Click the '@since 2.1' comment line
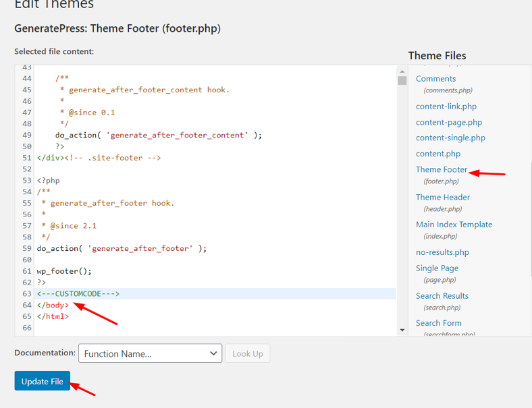The height and width of the screenshot is (408, 532). 69,226
